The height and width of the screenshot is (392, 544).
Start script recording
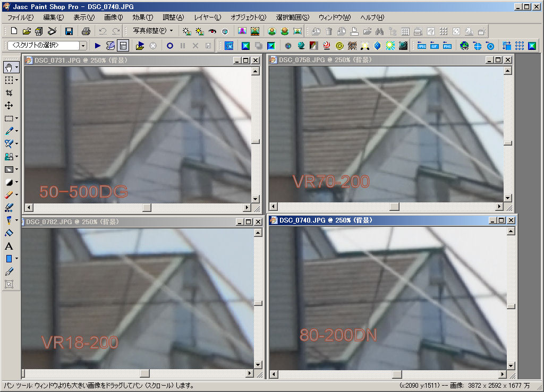170,46
